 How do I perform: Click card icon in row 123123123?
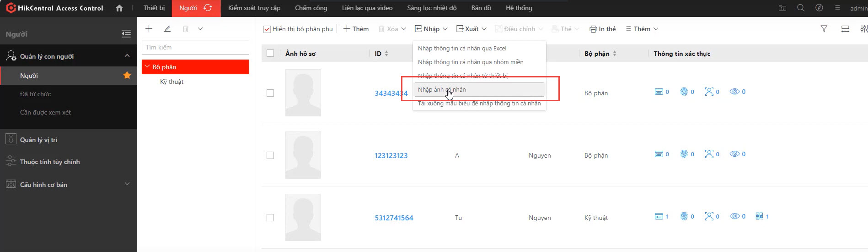659,154
